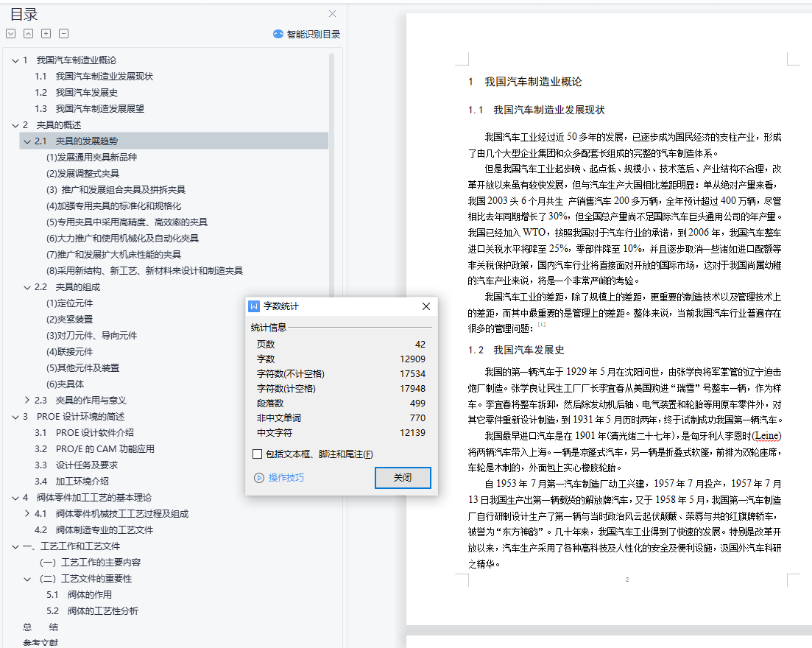Image resolution: width=812 pixels, height=648 pixels.
Task: Go to (1)定位元件 in outline
Action: coord(69,303)
